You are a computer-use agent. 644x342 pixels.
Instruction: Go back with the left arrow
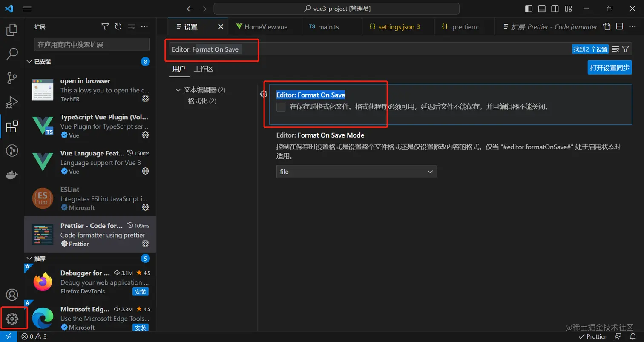click(190, 9)
